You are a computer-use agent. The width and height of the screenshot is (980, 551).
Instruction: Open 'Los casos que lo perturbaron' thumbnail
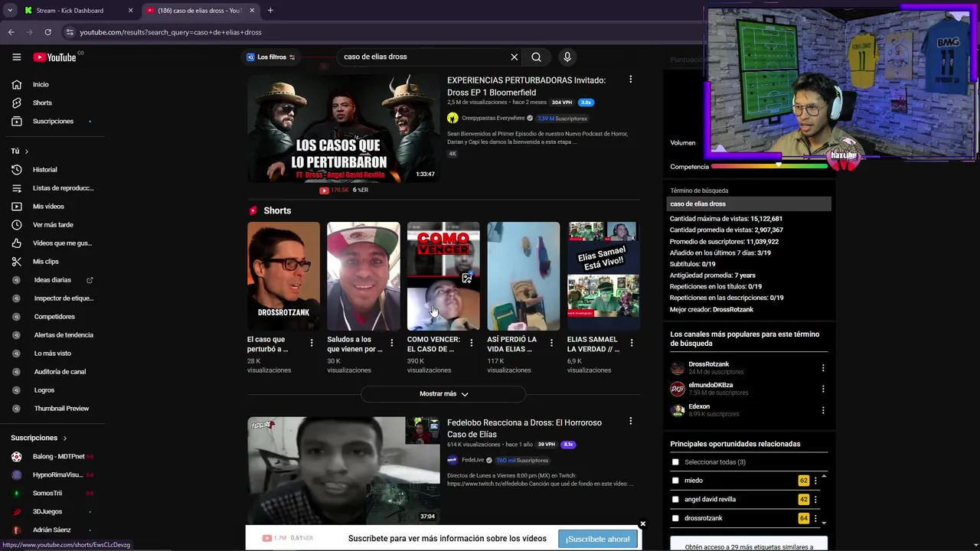click(x=344, y=128)
